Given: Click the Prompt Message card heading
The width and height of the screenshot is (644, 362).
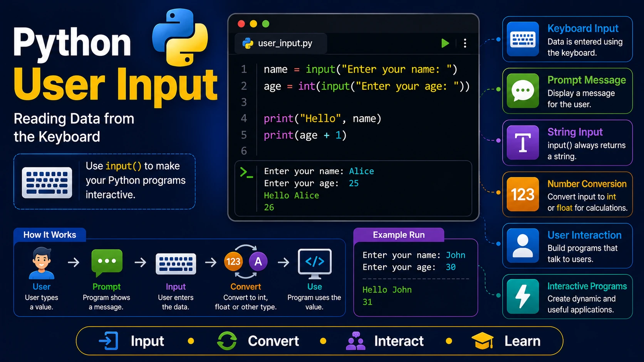Looking at the screenshot, I should tap(587, 80).
